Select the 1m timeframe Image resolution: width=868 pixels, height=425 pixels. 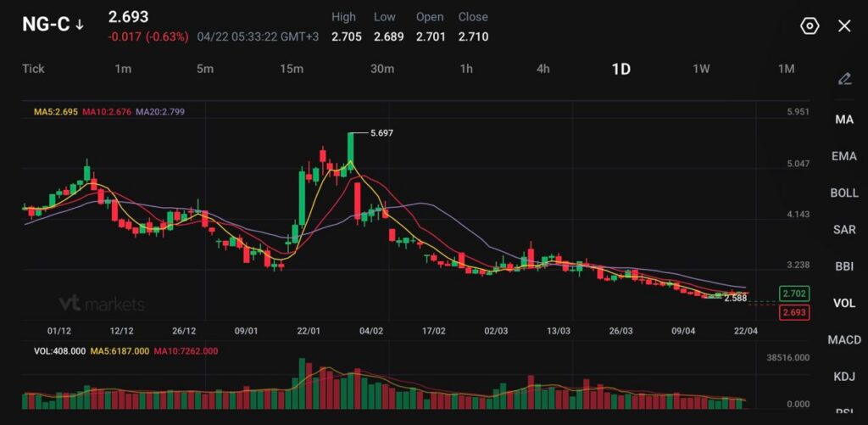[123, 69]
